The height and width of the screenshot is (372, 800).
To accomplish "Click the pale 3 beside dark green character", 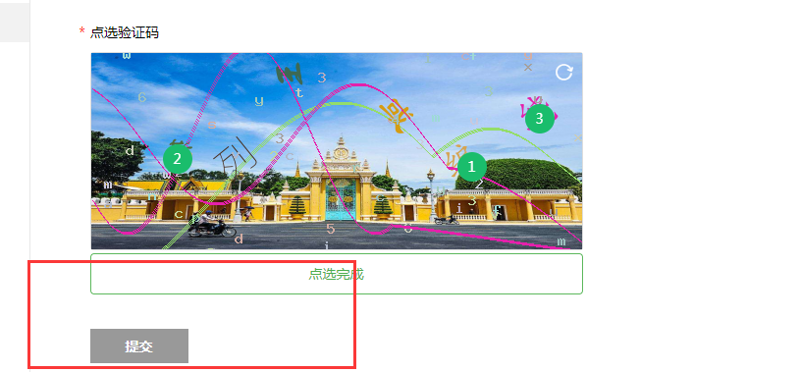I will pos(322,78).
